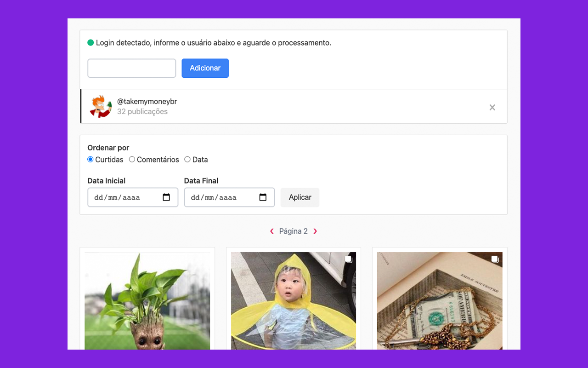Focus the username input field
The width and height of the screenshot is (588, 368).
131,68
